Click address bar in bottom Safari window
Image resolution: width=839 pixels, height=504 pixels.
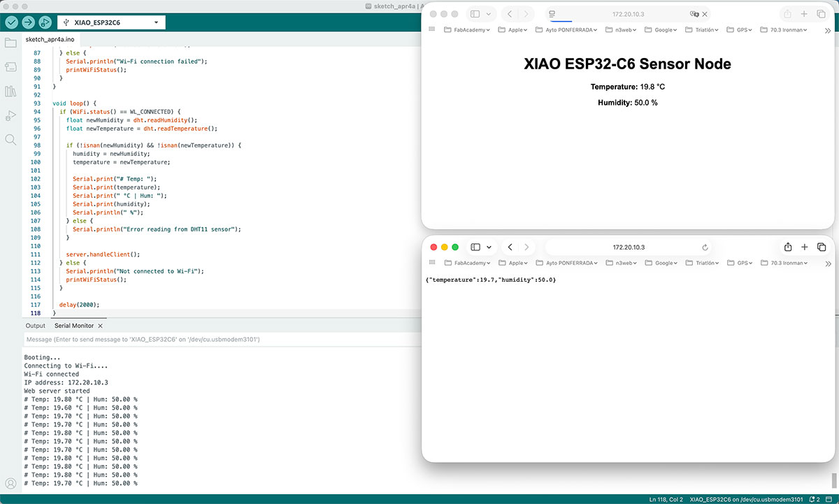(628, 247)
